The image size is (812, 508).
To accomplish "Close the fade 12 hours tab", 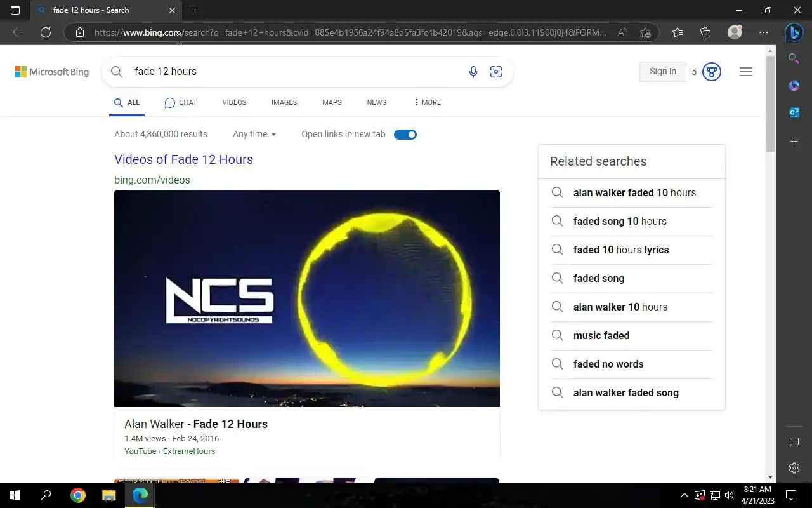I will [x=173, y=10].
